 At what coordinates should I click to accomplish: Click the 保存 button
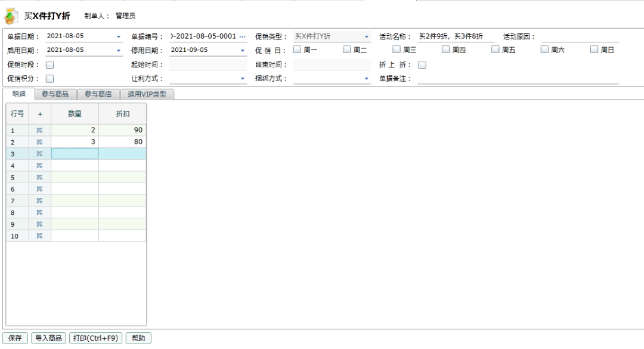click(15, 338)
